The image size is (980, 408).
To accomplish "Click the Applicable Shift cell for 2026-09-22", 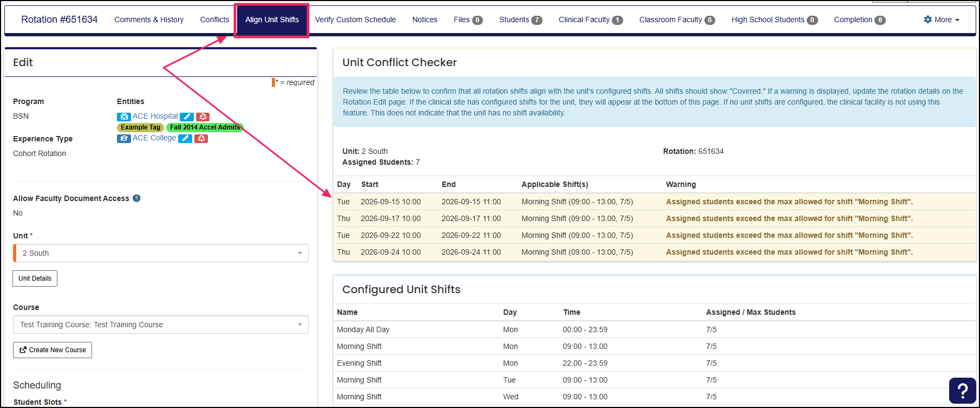I will (577, 235).
